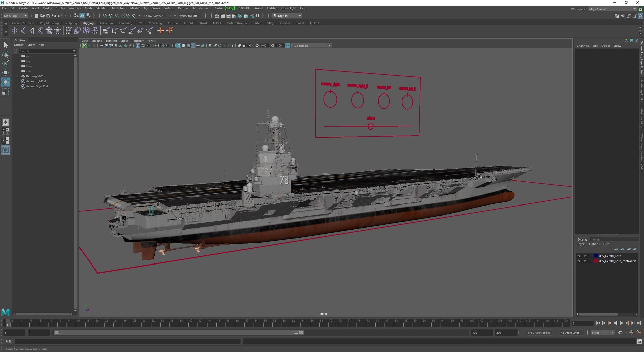Open the viewport Shading menu

pyautogui.click(x=97, y=41)
